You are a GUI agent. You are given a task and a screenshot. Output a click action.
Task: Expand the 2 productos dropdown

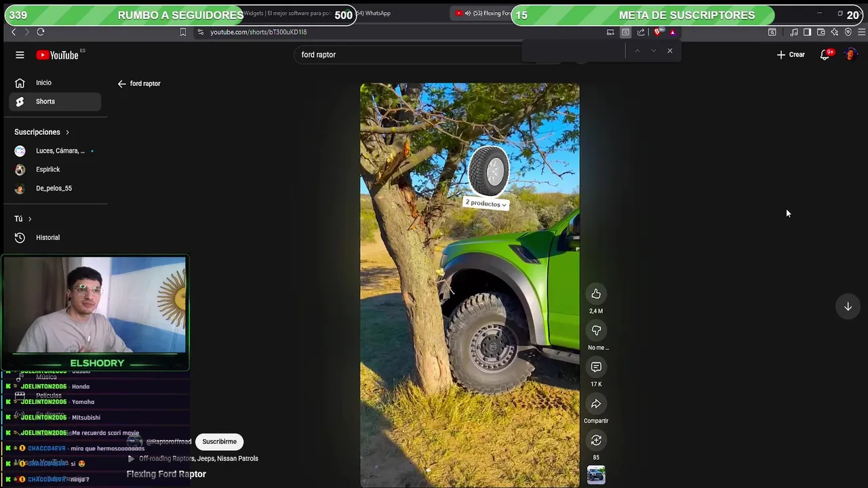tap(486, 203)
